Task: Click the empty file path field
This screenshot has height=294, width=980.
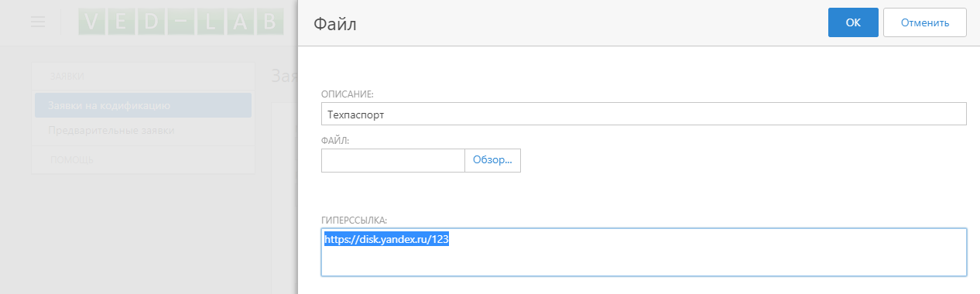Action: [x=392, y=160]
